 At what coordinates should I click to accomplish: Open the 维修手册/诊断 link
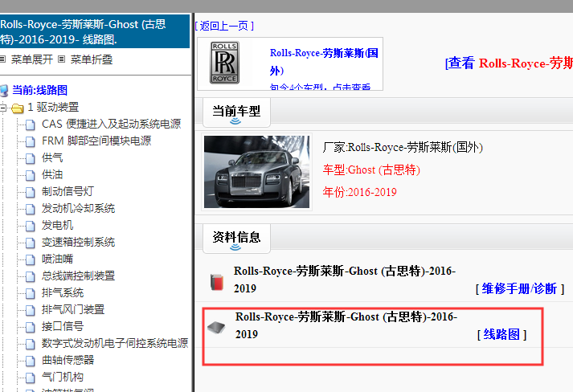[520, 289]
